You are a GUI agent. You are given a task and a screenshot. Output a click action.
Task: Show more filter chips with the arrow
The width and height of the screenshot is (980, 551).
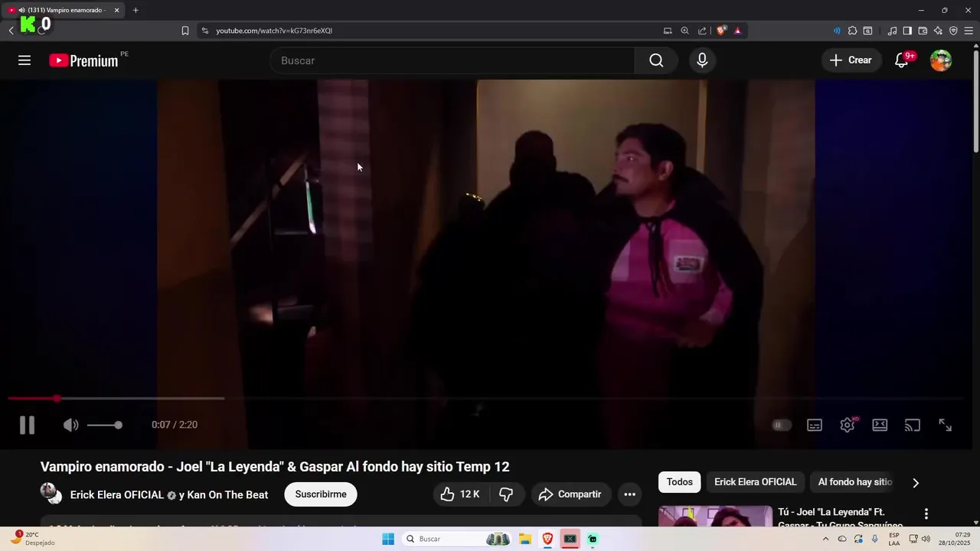pos(915,483)
